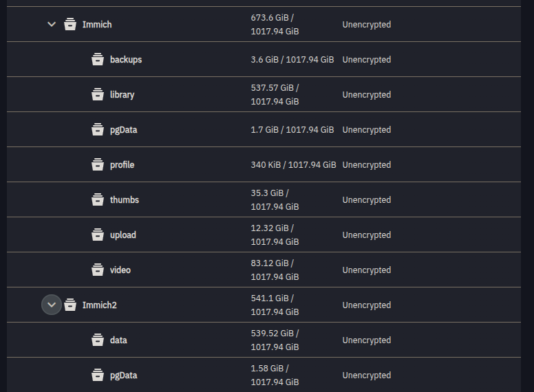
Task: Select the Immich2 dataset label
Action: (x=99, y=305)
